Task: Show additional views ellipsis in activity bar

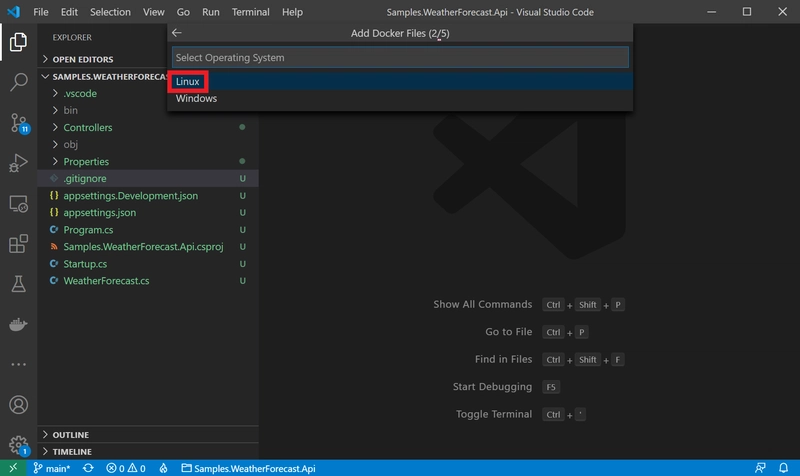Action: point(18,364)
